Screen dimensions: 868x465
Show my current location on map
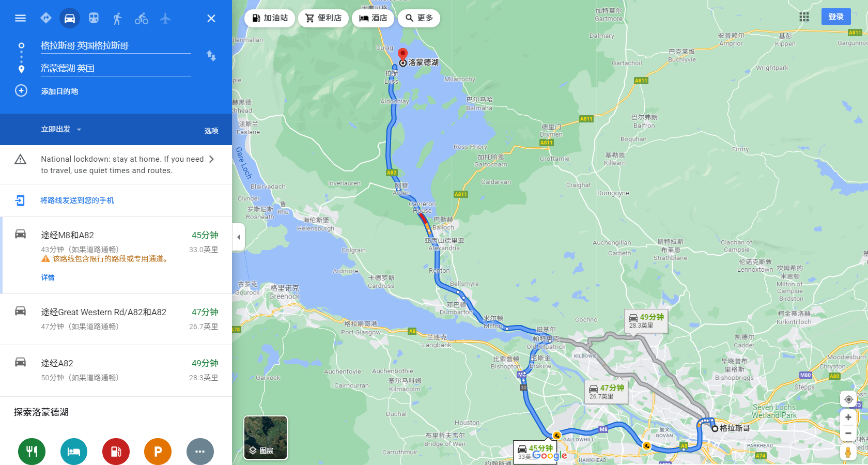pyautogui.click(x=848, y=399)
